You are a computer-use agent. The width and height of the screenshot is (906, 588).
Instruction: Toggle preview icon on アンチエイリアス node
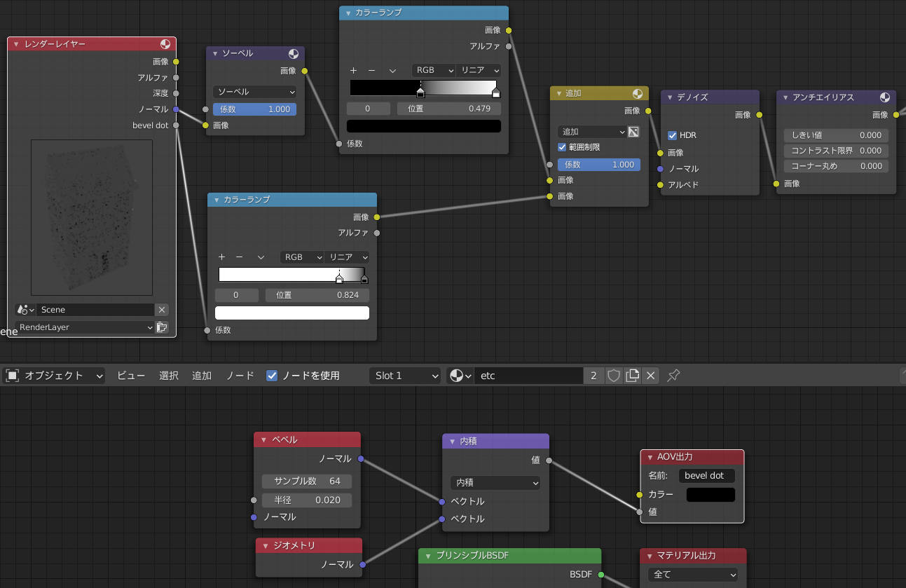coord(885,97)
